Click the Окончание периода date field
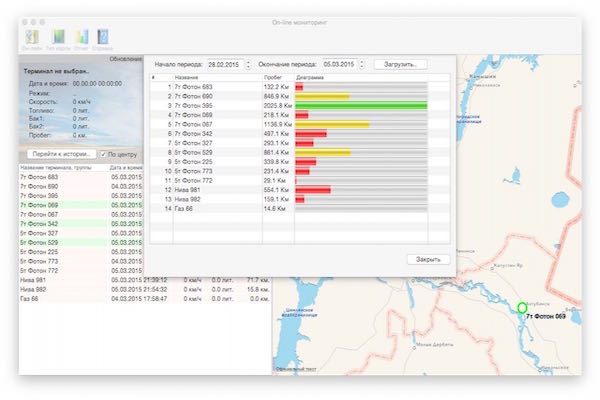The height and width of the screenshot is (400, 600). coord(338,65)
